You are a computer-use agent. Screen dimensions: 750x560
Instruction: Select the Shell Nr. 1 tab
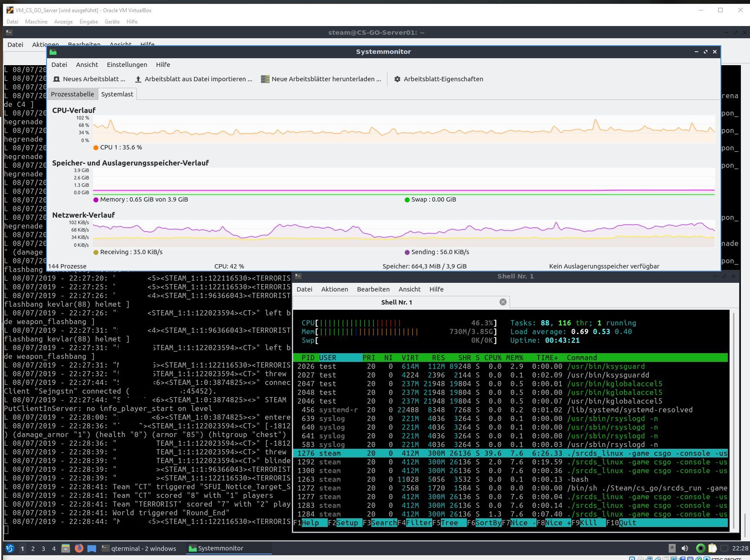(396, 302)
